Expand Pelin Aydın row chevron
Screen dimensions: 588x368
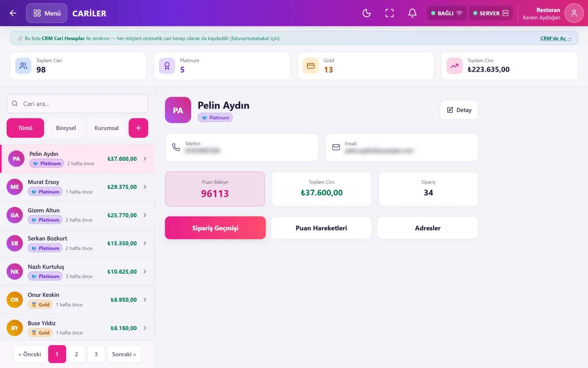pyautogui.click(x=145, y=159)
